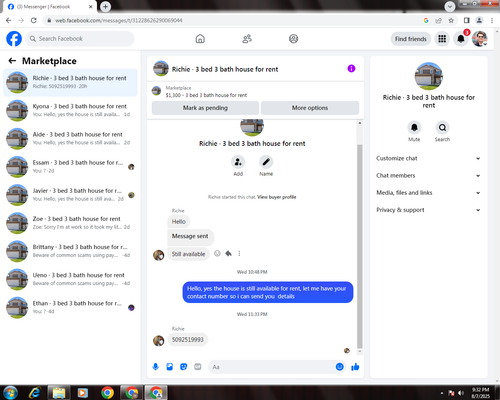Expand Privacy & support section
The image size is (500, 400).
pos(429,210)
